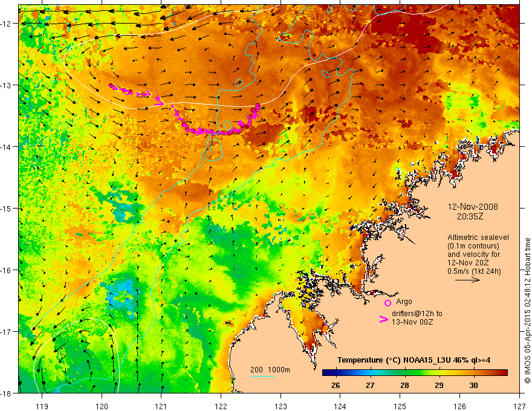Click the magenta drifters arrowhead legend symbol
Image resolution: width=532 pixels, height=411 pixels.
(x=383, y=319)
